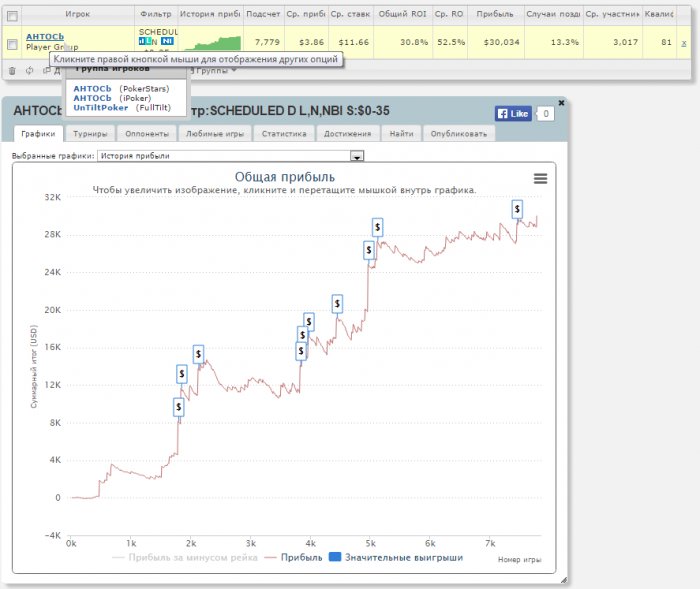The image size is (700, 589).
Task: Open the chart hamburger menu icon
Action: point(540,178)
